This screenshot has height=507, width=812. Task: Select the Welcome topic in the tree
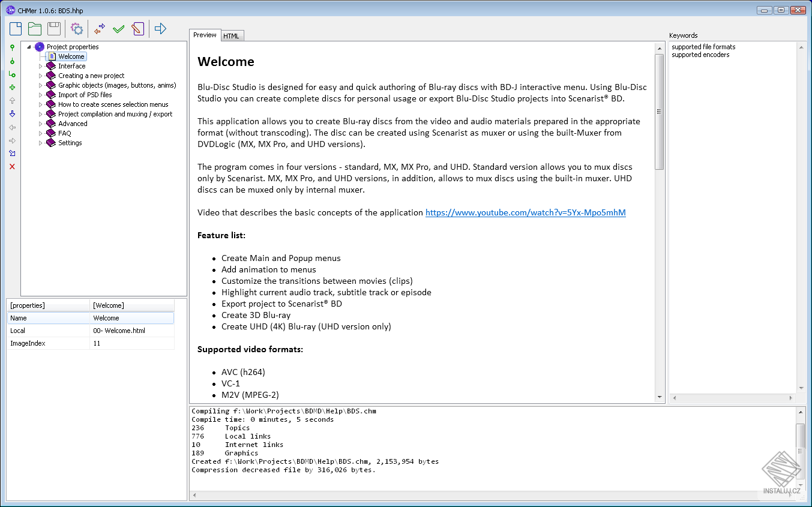(x=71, y=56)
